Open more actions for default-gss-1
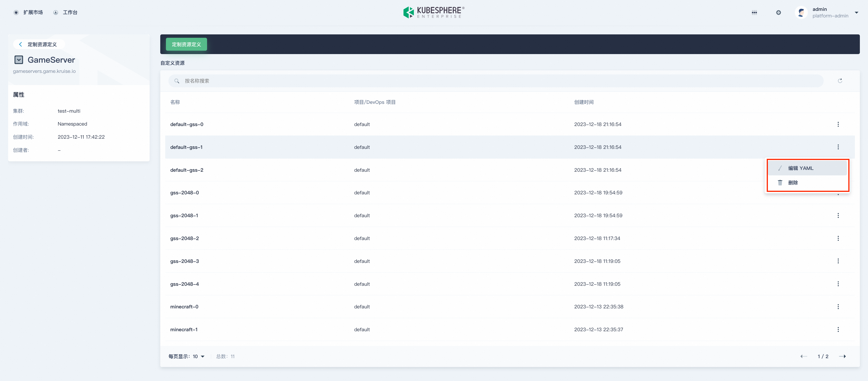The height and width of the screenshot is (381, 868). pos(838,147)
